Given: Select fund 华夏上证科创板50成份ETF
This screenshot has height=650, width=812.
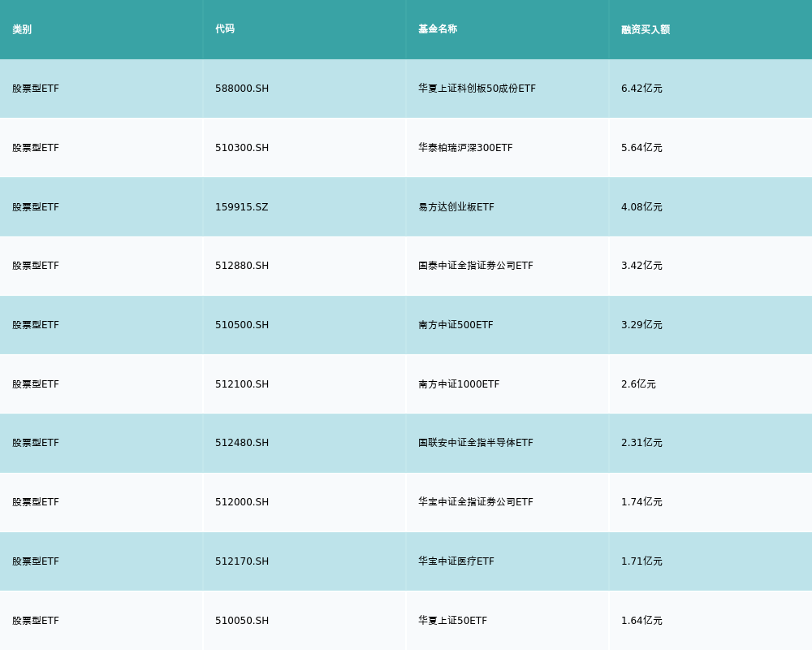Looking at the screenshot, I should pyautogui.click(x=477, y=89).
